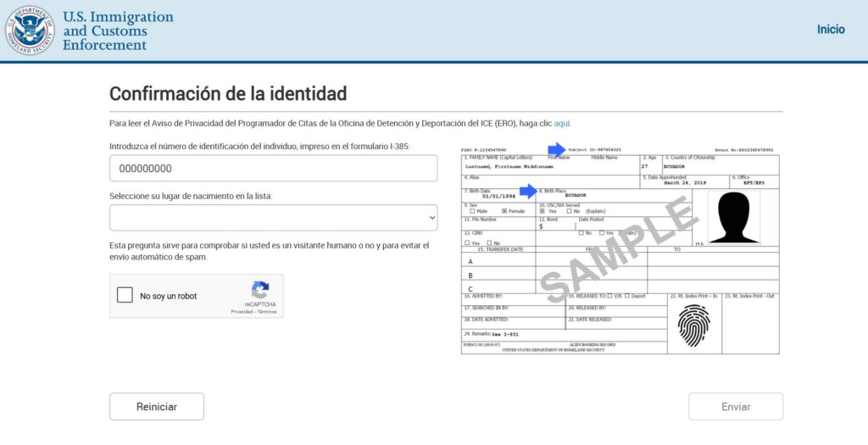Click the blue arrow pointing to Subject ID
868x445 pixels.
pos(557,149)
